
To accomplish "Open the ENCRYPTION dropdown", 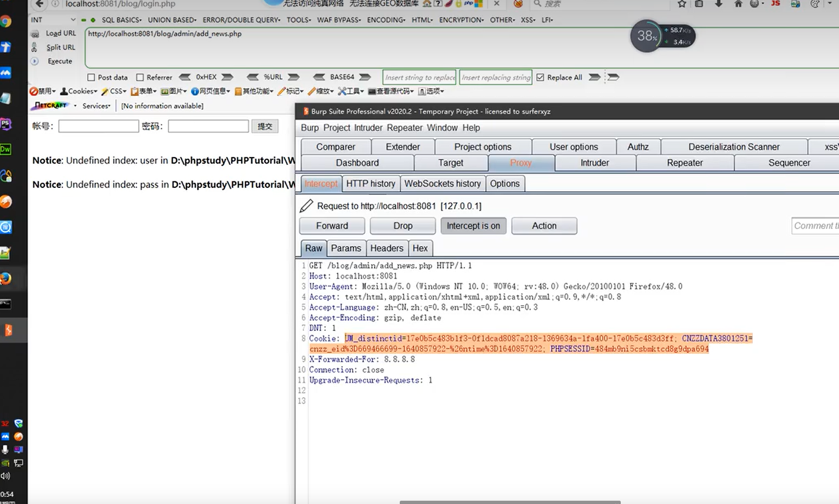I will click(x=461, y=20).
